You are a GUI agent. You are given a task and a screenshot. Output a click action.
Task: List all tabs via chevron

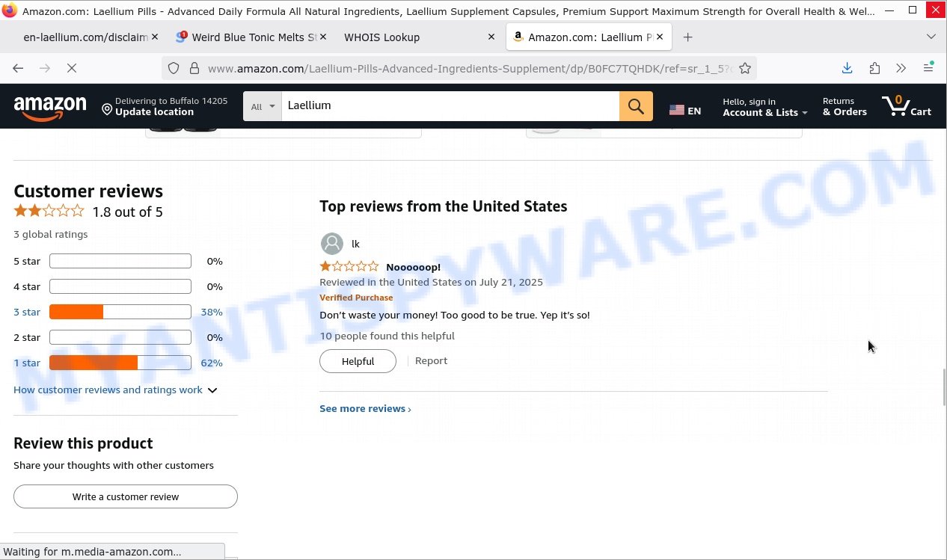(x=931, y=37)
